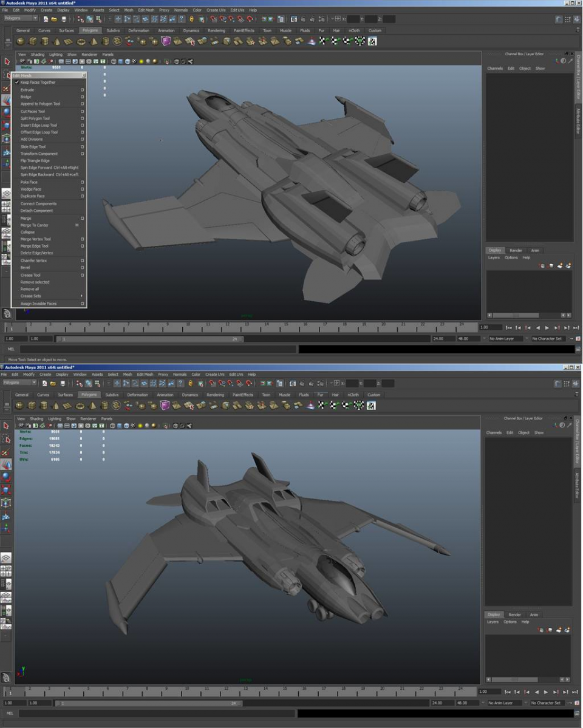Image resolution: width=583 pixels, height=728 pixels.
Task: Open the Bevel option box square
Action: point(83,267)
